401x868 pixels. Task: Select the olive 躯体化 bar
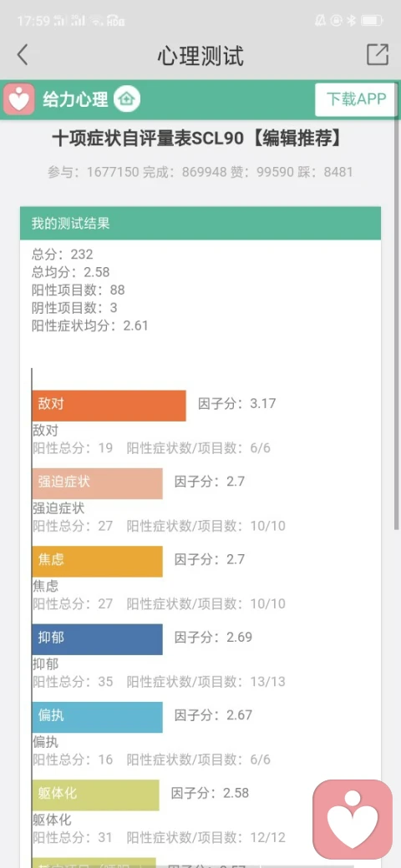95,795
